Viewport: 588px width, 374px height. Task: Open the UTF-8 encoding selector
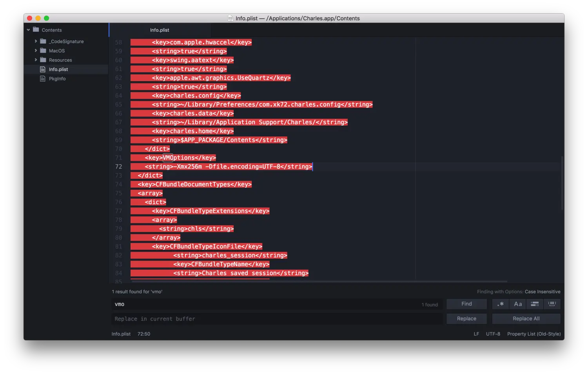(x=493, y=334)
